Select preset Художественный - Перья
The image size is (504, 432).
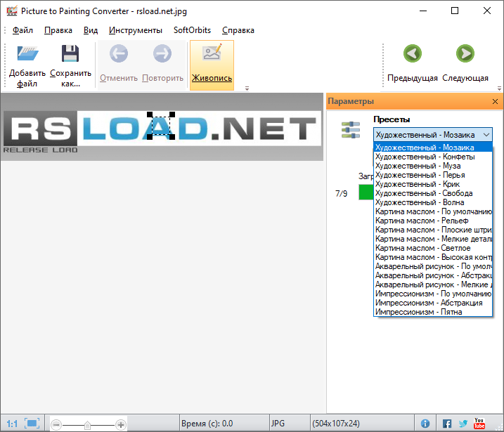pyautogui.click(x=433, y=175)
